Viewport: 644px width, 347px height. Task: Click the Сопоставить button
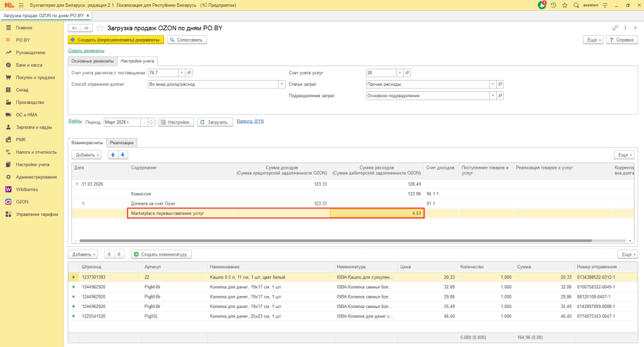point(187,40)
